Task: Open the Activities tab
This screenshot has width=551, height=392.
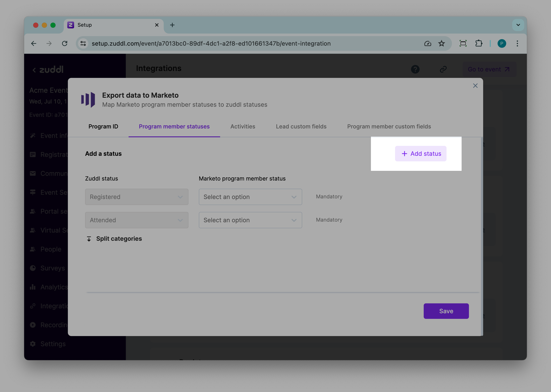Action: coord(243,127)
